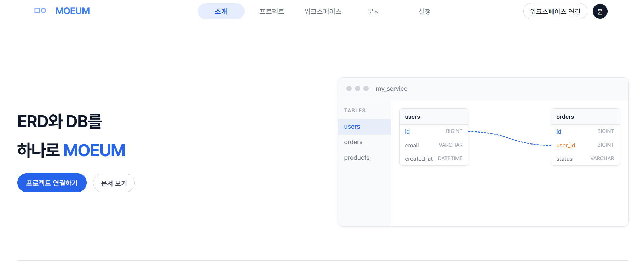Click the 문서 보기 button

[x=114, y=183]
